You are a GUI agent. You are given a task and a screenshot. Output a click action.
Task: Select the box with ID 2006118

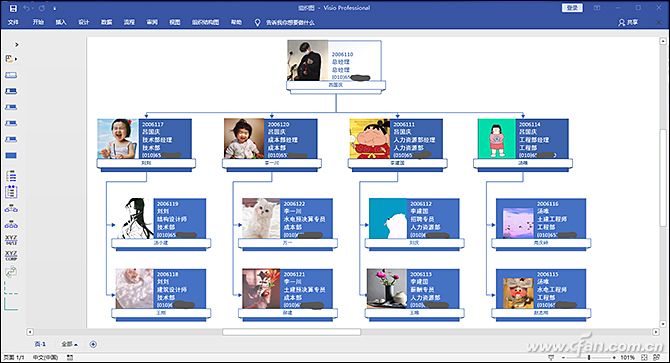161,295
